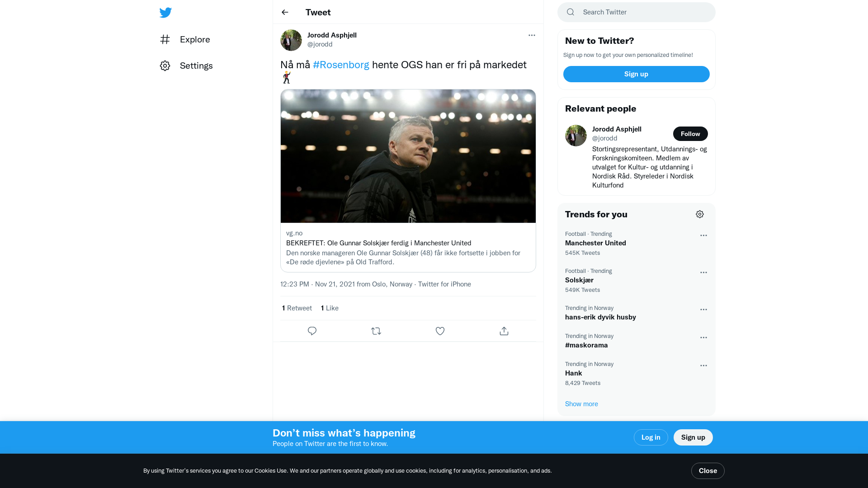The height and width of the screenshot is (488, 868).
Task: Open the tweet's more options menu
Action: [532, 35]
